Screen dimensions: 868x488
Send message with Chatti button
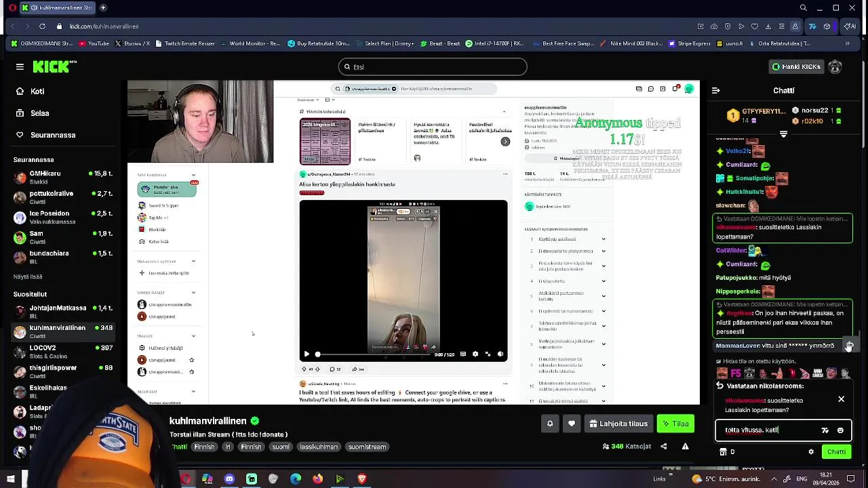836,451
